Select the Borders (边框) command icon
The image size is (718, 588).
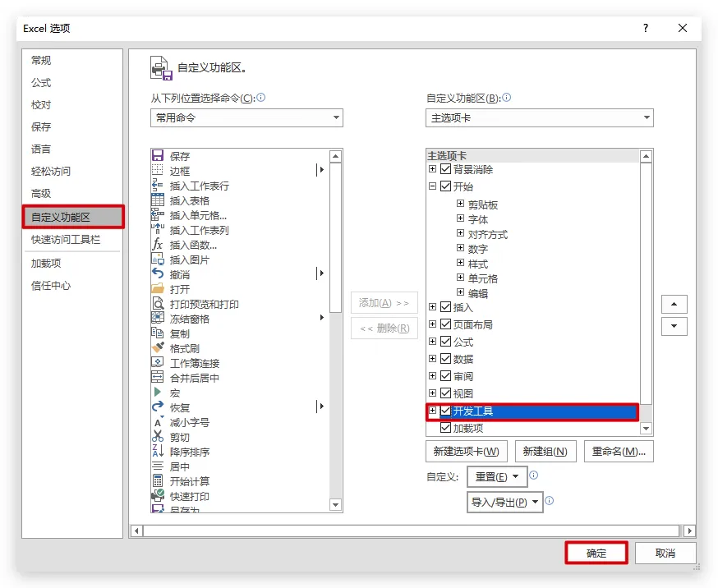pyautogui.click(x=158, y=170)
